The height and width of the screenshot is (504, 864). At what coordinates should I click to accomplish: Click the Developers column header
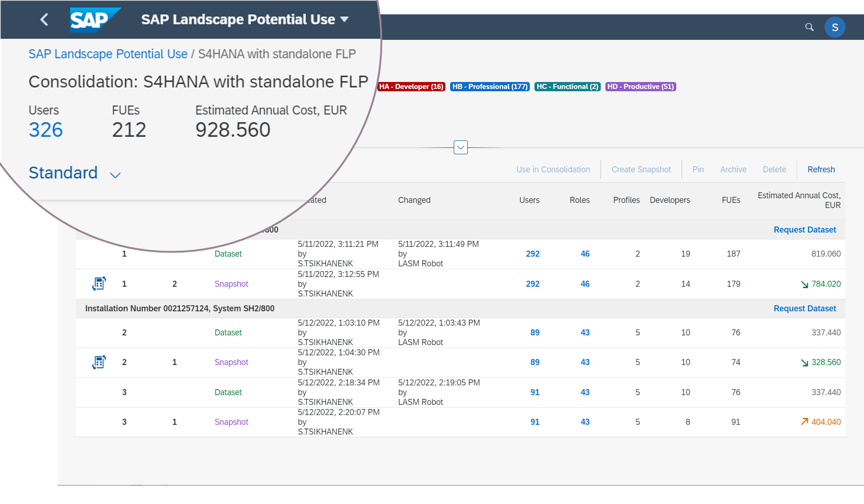(670, 200)
